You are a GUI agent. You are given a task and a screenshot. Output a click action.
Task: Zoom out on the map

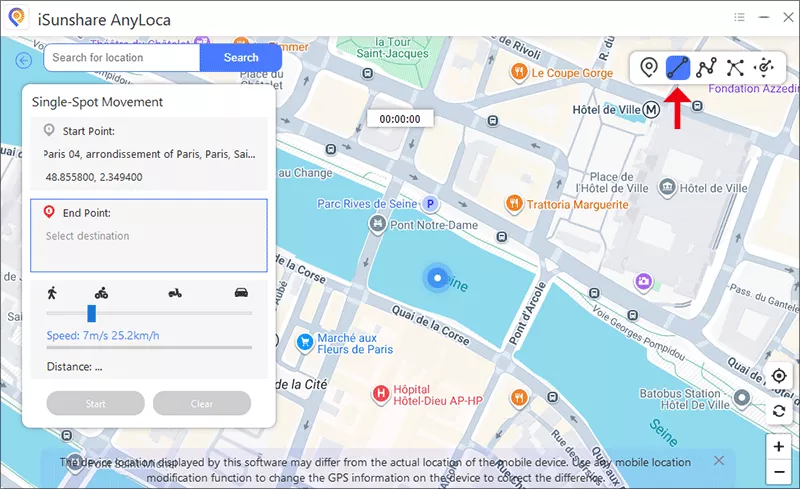click(779, 472)
